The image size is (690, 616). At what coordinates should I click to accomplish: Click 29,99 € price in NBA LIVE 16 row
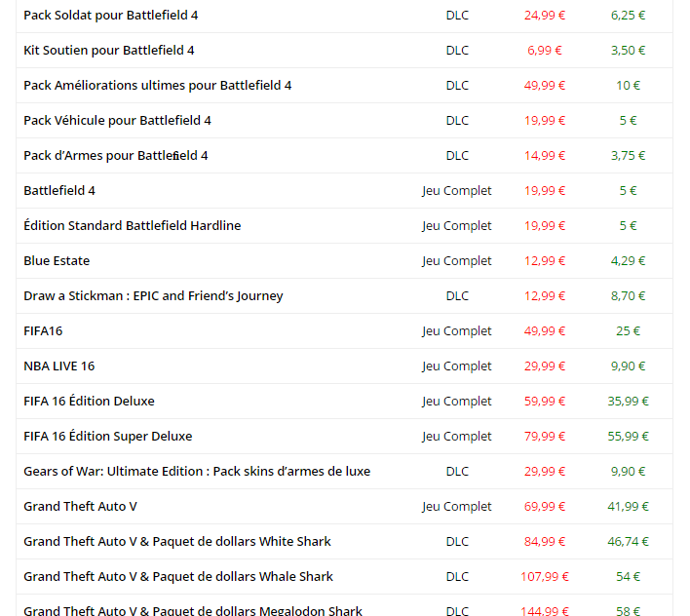[545, 366]
